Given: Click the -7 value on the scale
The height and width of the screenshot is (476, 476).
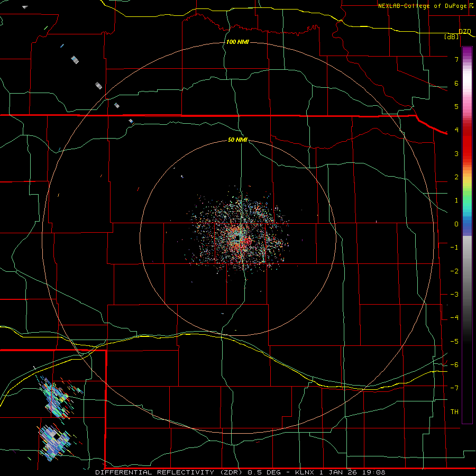Looking at the screenshot, I should [454, 388].
